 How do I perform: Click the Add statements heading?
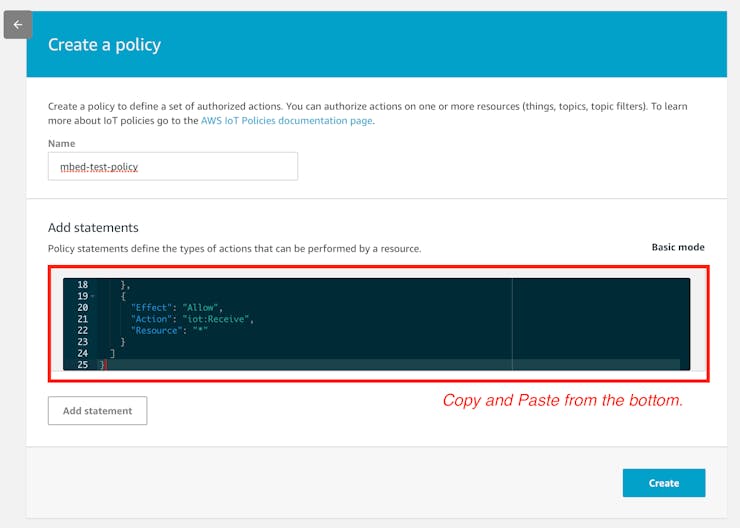pos(93,227)
